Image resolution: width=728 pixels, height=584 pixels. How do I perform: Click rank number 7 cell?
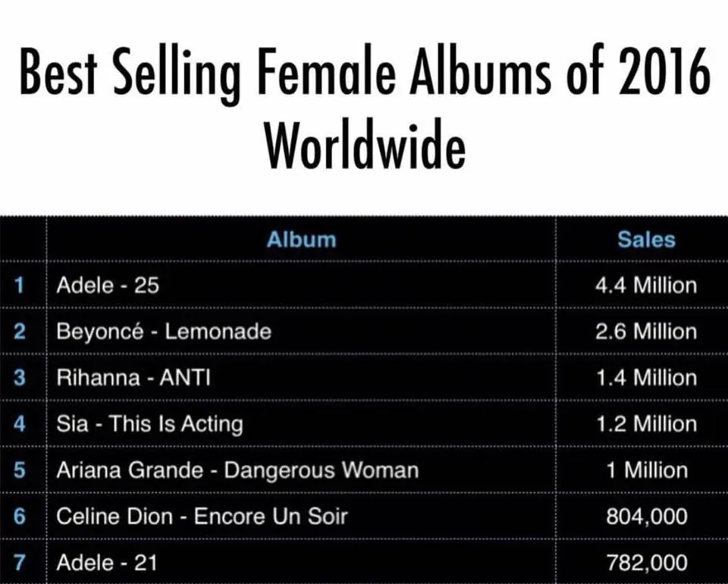tap(20, 563)
